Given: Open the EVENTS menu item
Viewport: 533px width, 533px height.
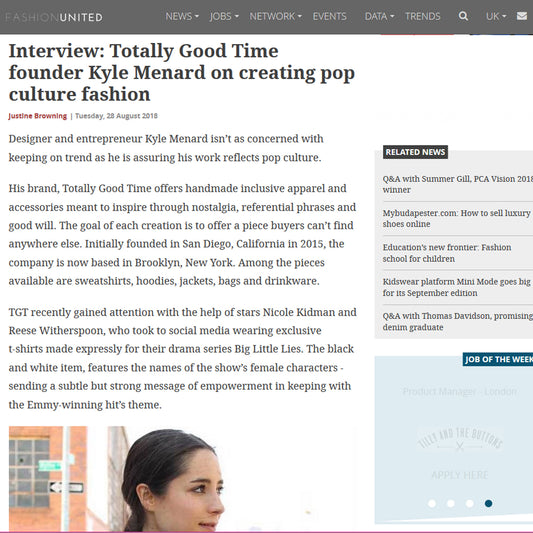Looking at the screenshot, I should click(x=329, y=16).
